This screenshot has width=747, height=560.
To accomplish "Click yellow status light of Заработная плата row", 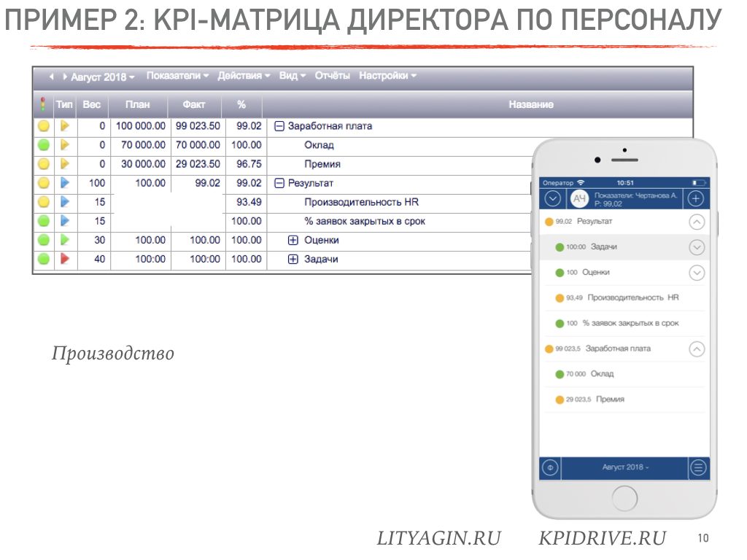I will (43, 126).
